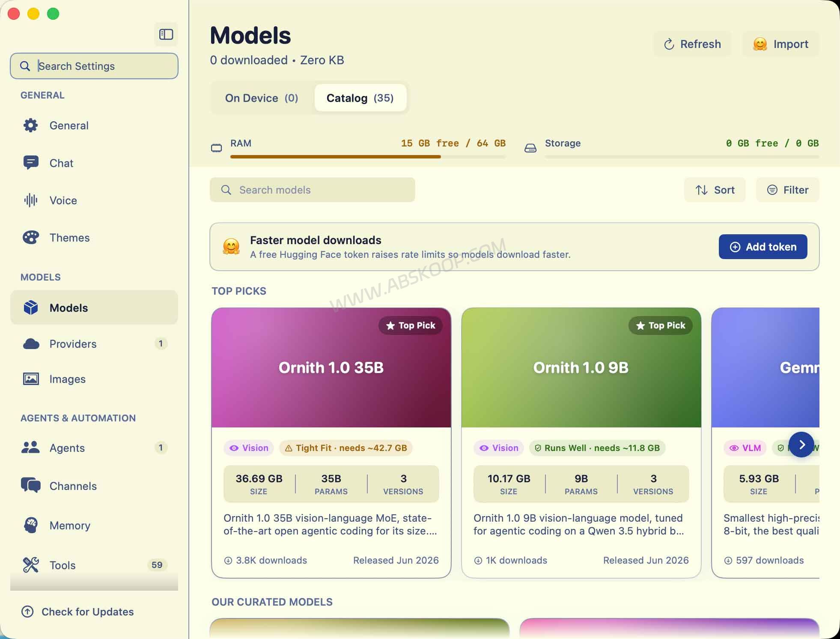Show next top pick with arrow
The width and height of the screenshot is (840, 639).
coord(801,445)
